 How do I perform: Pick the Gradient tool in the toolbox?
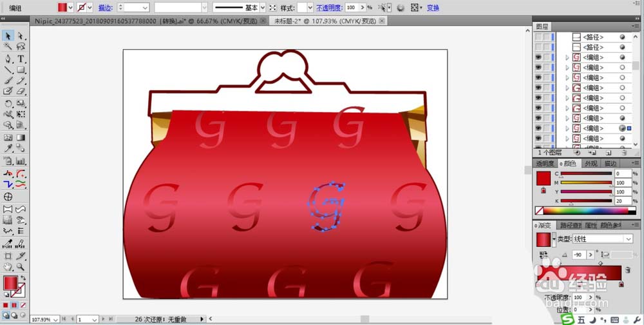(21, 137)
